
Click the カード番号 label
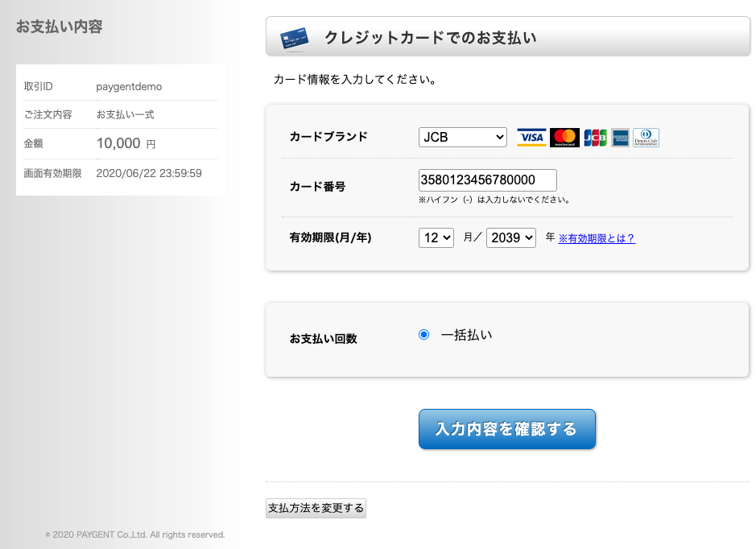317,187
